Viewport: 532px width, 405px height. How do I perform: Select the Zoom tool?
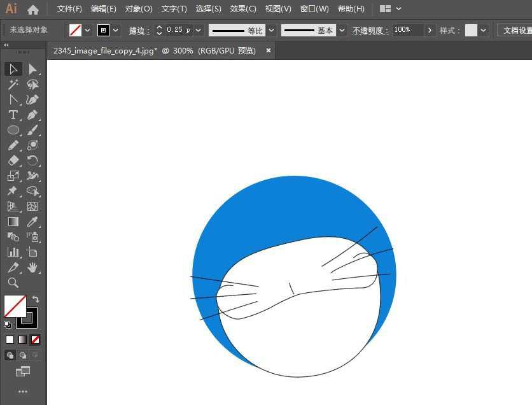pos(13,283)
